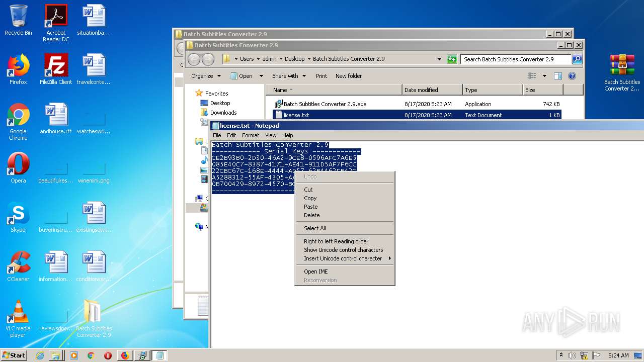This screenshot has width=644, height=362.
Task: Open the Recycle Bin desktop icon
Action: tap(18, 20)
